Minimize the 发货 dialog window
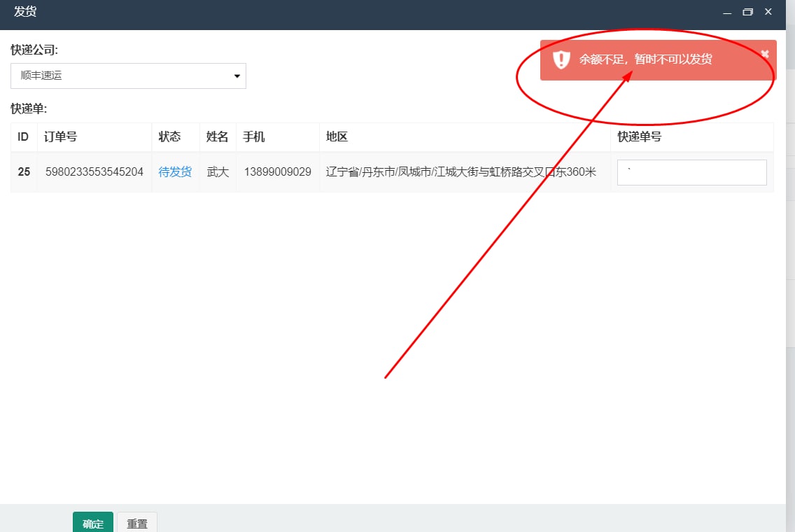 728,13
